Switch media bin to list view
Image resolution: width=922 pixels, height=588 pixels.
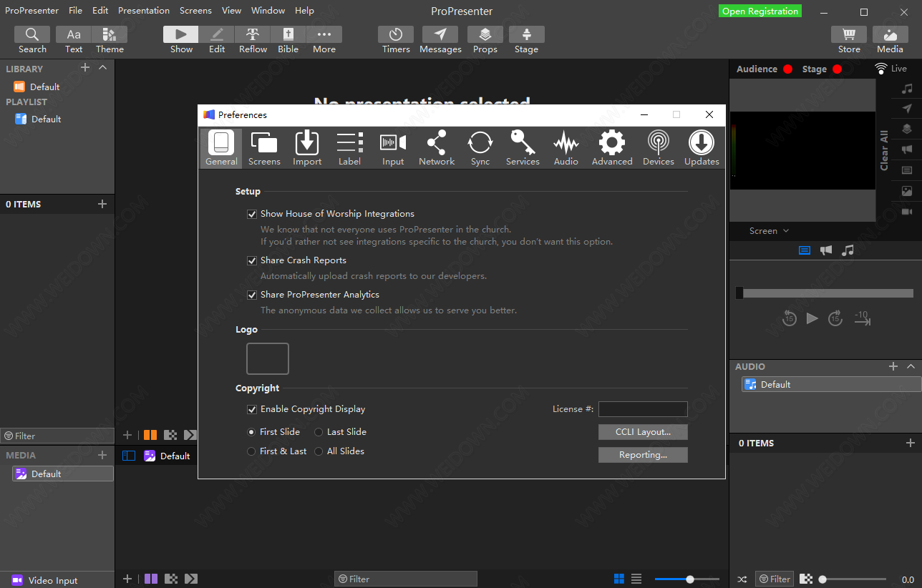coord(636,579)
